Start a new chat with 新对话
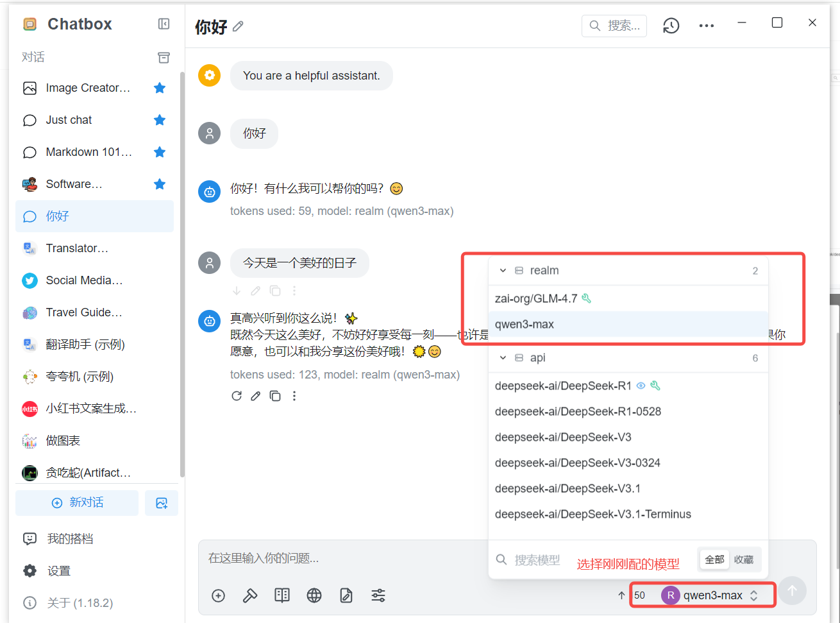840x623 pixels. pyautogui.click(x=76, y=503)
